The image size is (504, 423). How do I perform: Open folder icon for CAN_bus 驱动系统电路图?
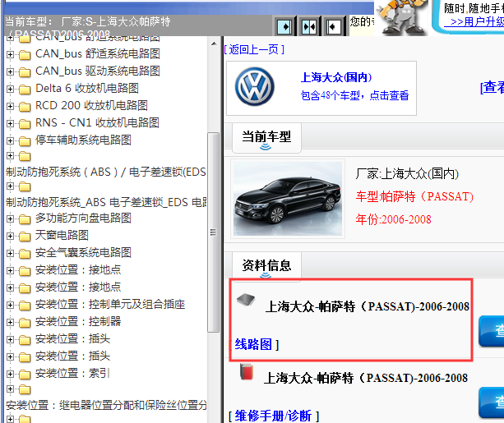(x=25, y=72)
